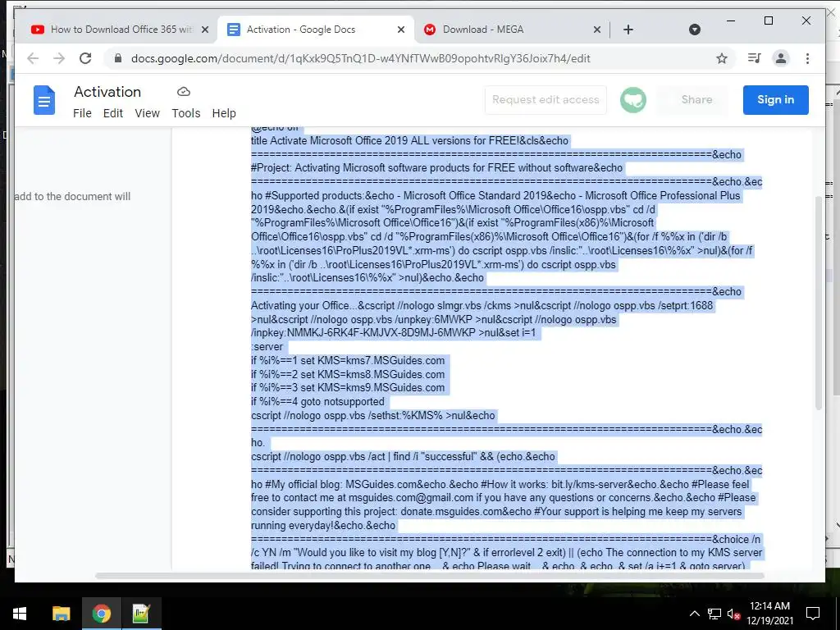840x630 pixels.
Task: Switch to the How to Download Office 365 tab
Action: coord(118,30)
